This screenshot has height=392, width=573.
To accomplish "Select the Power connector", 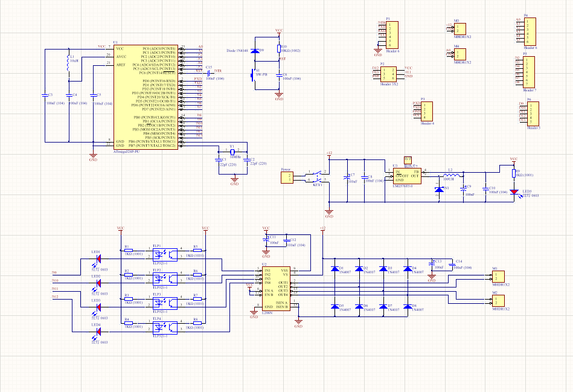I will [x=287, y=178].
